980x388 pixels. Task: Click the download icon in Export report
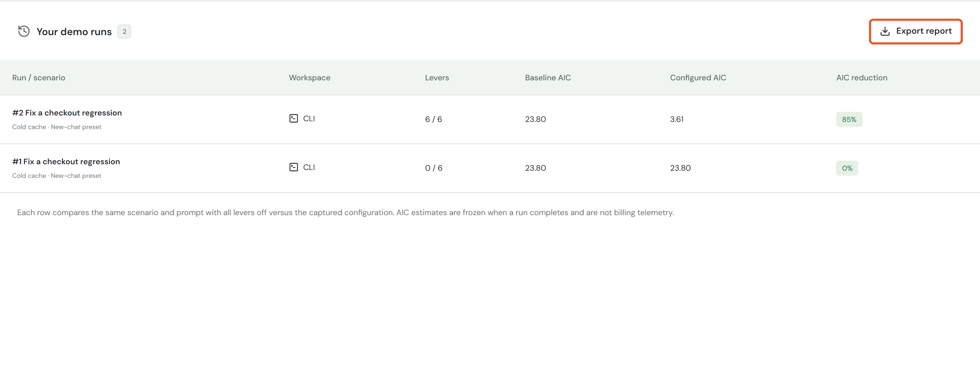885,31
